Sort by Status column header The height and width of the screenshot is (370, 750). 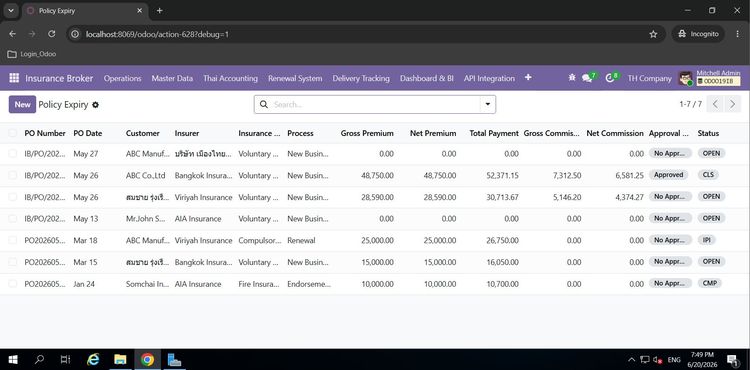point(708,133)
